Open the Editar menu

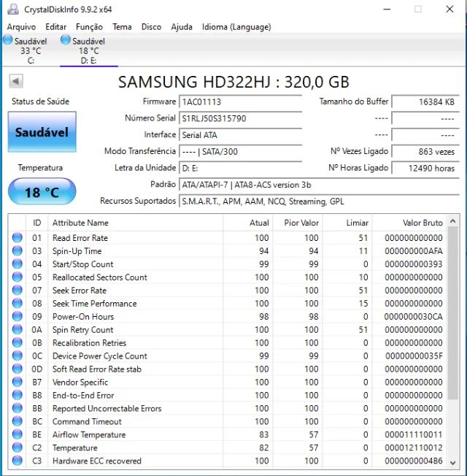56,27
